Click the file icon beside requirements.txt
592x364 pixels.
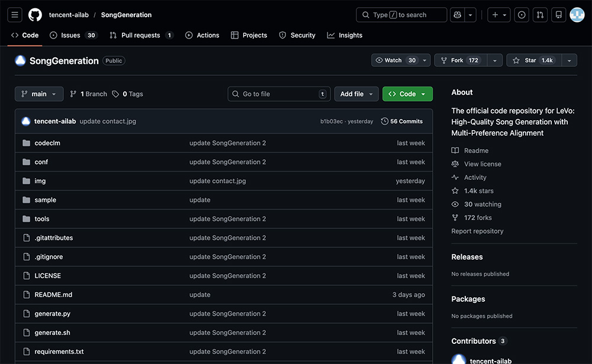pyautogui.click(x=27, y=352)
